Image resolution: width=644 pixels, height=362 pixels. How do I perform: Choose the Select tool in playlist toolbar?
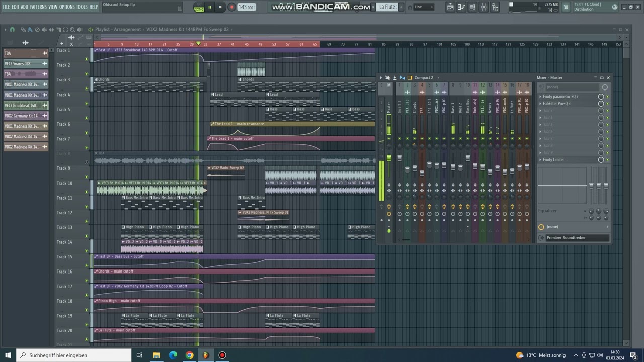click(65, 30)
